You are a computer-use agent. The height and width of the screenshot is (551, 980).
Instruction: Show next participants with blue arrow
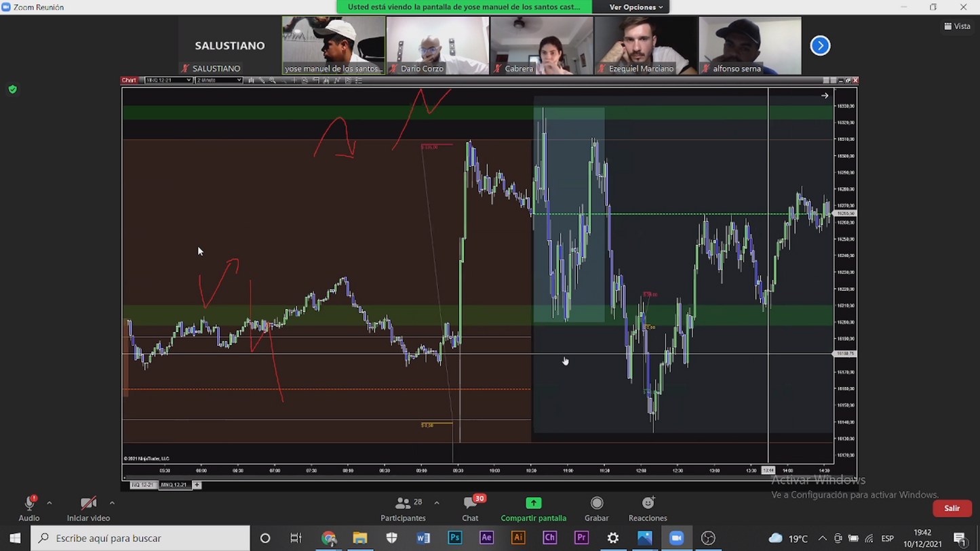coord(820,45)
